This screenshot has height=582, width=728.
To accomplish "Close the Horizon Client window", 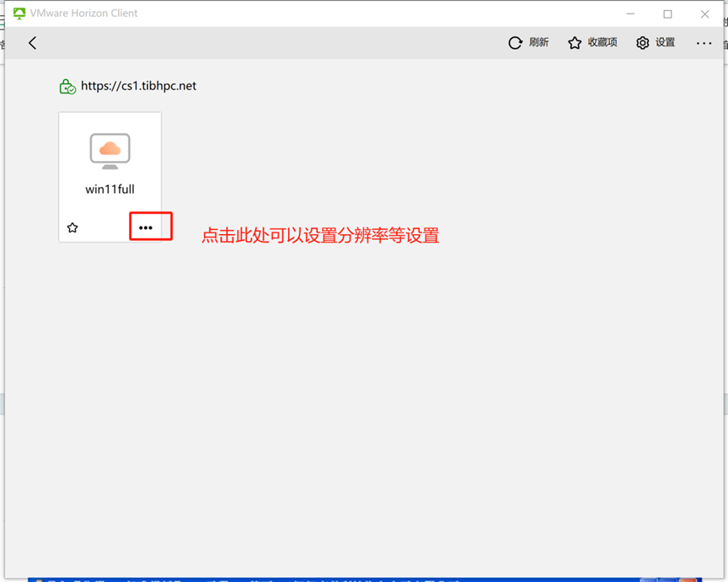I will tap(704, 14).
